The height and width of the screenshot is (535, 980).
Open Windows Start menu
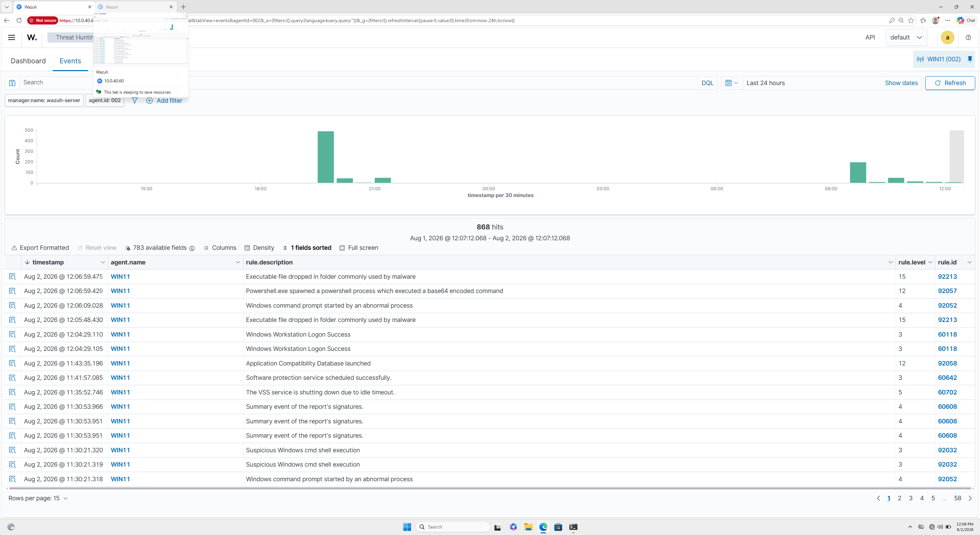tap(407, 527)
